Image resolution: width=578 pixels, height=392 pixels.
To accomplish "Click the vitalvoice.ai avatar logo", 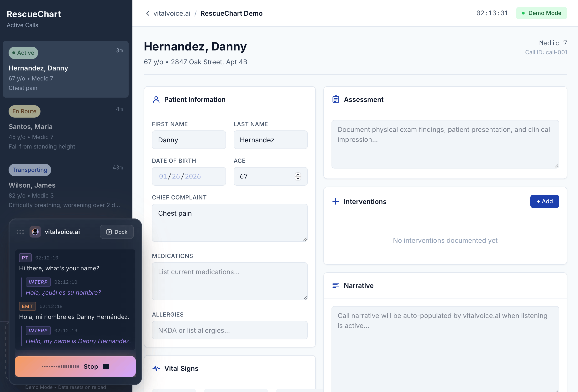I will (x=35, y=232).
